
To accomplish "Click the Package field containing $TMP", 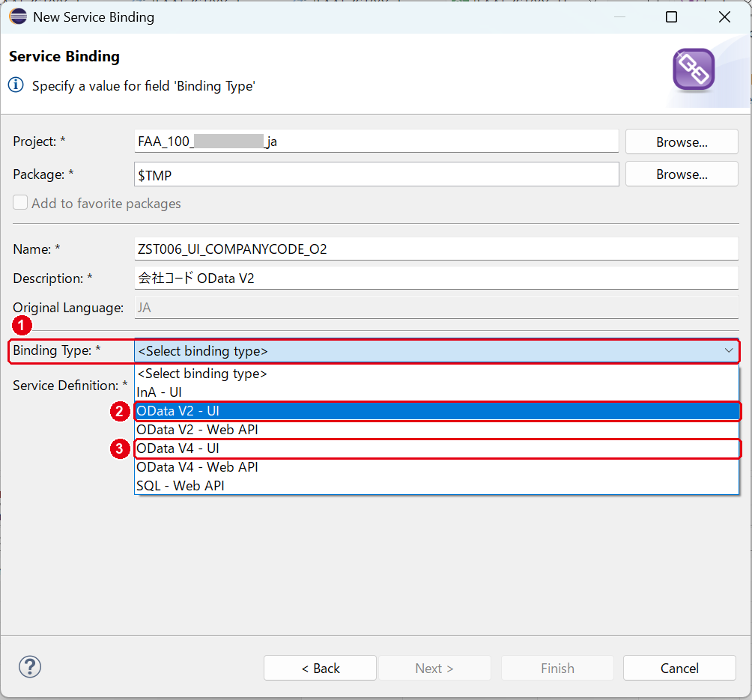I will [x=377, y=174].
